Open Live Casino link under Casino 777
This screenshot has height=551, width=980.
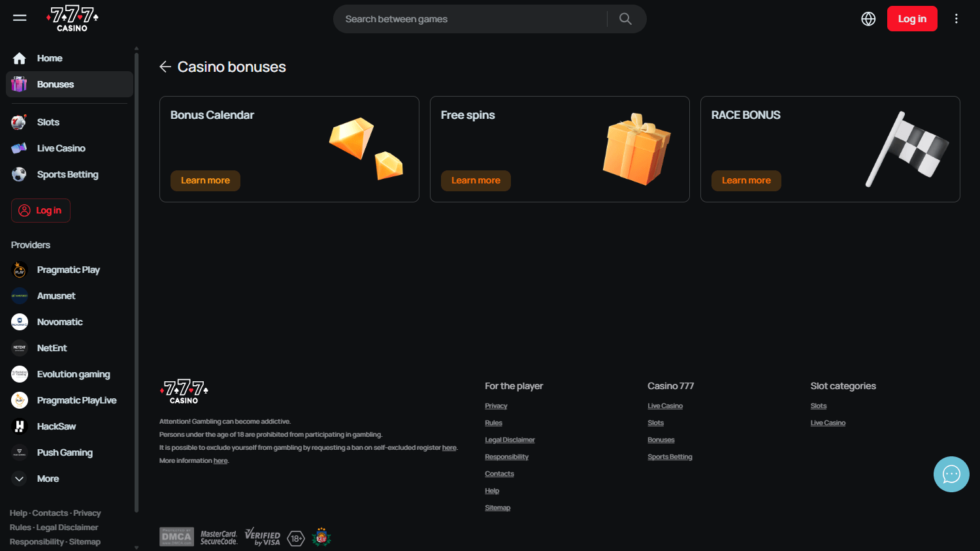point(665,406)
